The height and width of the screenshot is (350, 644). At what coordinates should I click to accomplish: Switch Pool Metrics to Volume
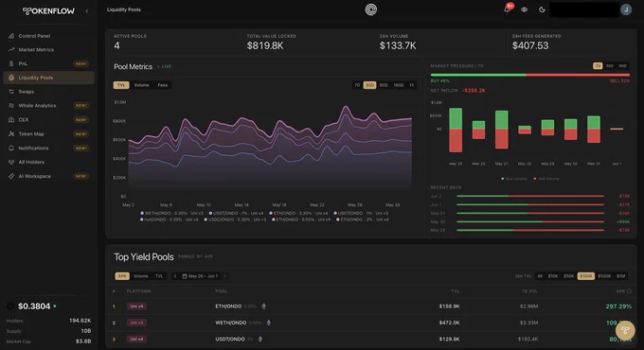[141, 85]
